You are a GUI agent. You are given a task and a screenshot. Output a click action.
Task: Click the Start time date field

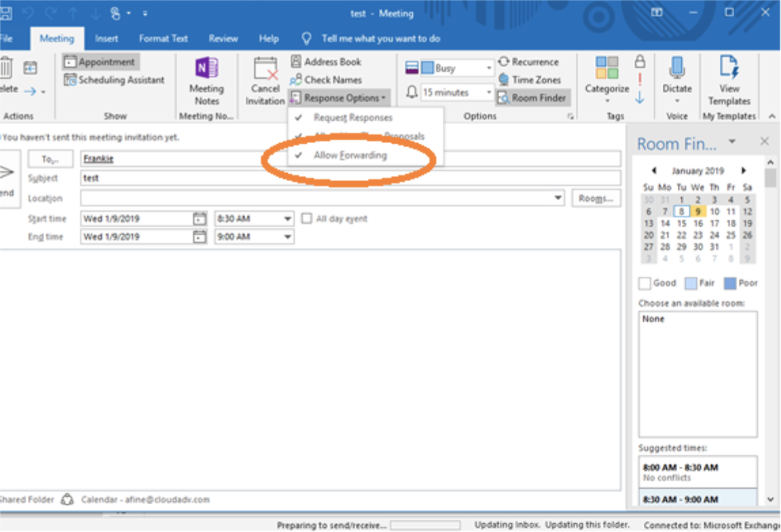pos(137,218)
